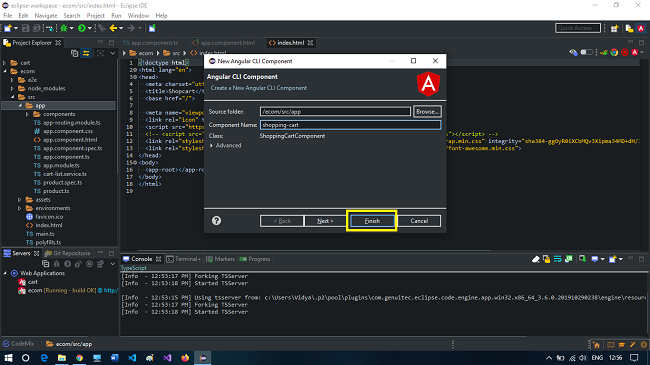Expand the e2e folder

(12, 80)
